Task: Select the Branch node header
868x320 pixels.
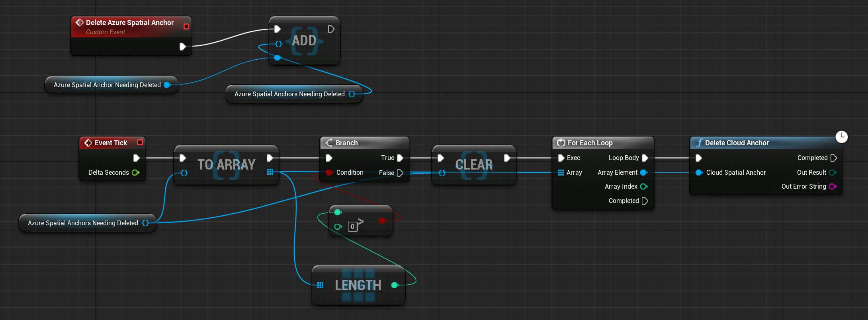Action: (x=365, y=142)
